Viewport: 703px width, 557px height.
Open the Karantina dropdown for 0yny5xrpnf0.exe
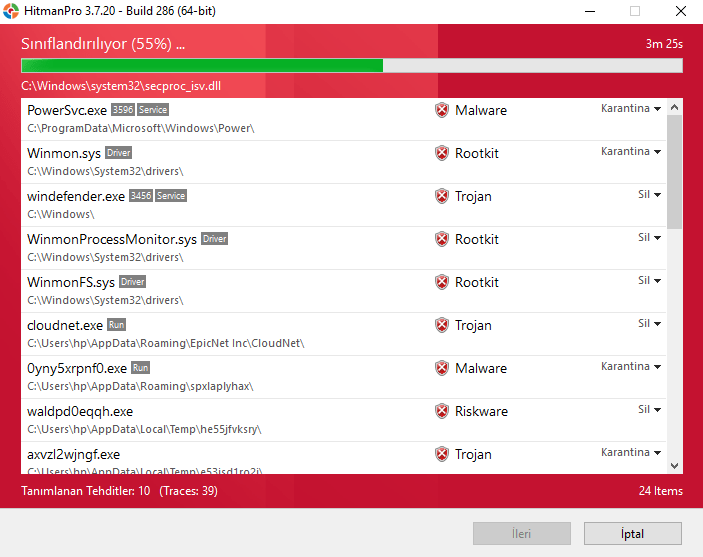point(631,367)
